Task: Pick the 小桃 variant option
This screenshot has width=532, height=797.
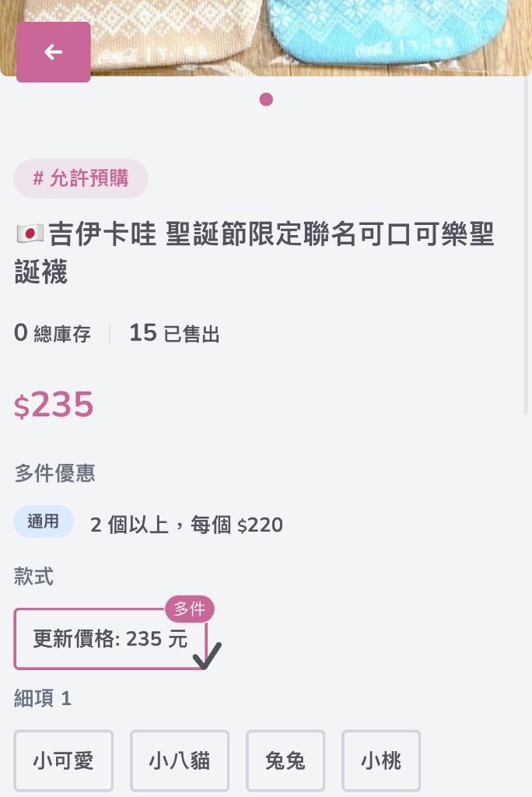Action: tap(381, 761)
